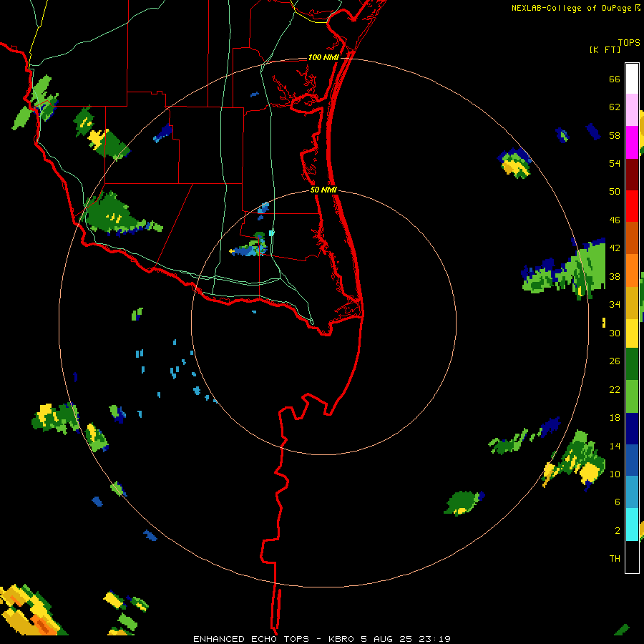Click the dark red maroon legend band
The width and height of the screenshot is (644, 644).
[632, 175]
